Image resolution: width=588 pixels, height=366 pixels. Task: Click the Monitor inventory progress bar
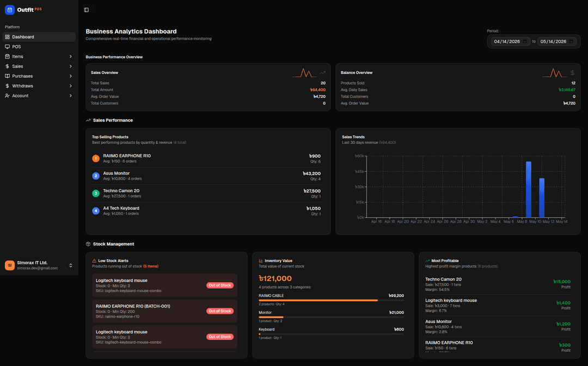pyautogui.click(x=331, y=317)
